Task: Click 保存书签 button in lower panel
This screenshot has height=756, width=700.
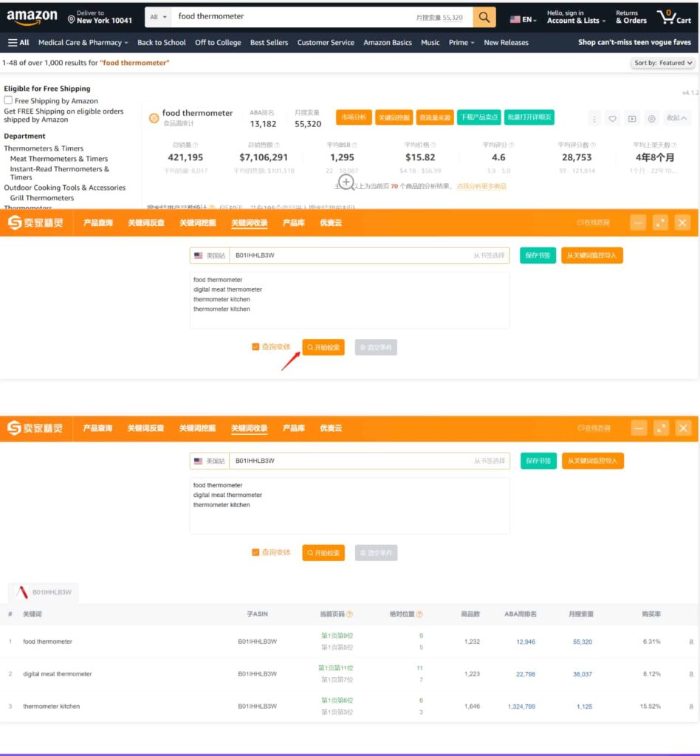Action: coord(538,461)
